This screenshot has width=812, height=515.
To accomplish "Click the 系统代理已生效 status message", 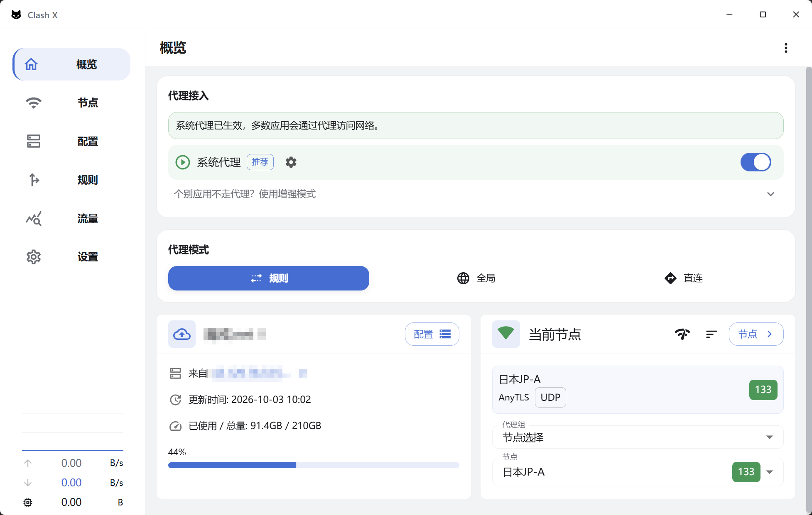I will (x=476, y=125).
